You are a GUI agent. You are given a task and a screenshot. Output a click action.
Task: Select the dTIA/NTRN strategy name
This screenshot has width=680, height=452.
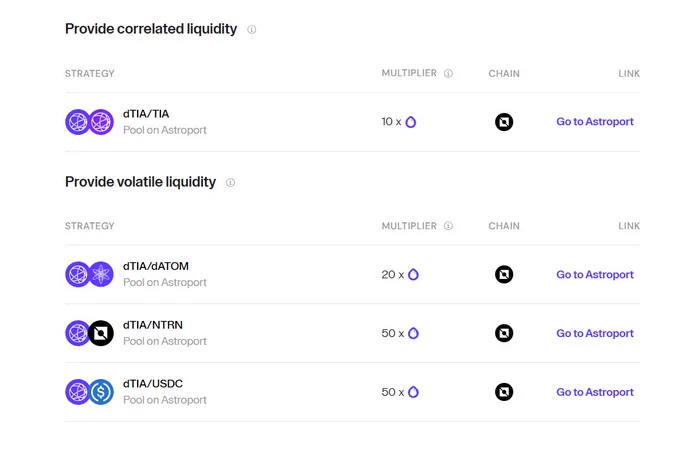click(x=153, y=325)
